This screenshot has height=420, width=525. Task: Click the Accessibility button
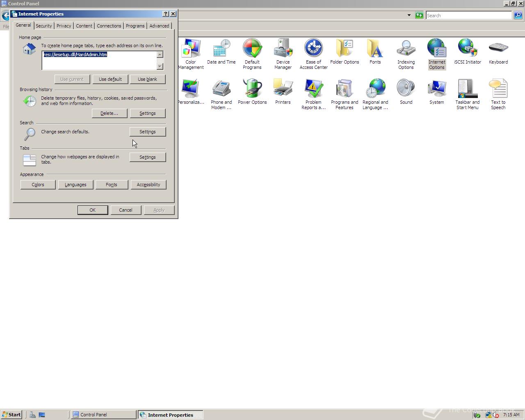point(148,185)
